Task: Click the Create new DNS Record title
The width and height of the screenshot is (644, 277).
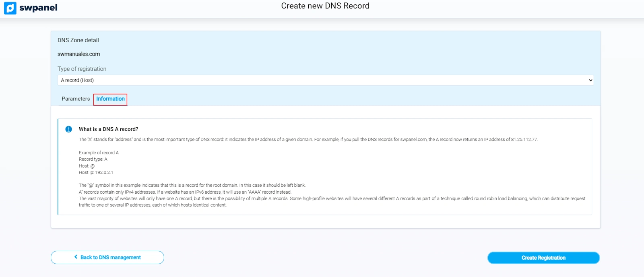Action: tap(325, 6)
